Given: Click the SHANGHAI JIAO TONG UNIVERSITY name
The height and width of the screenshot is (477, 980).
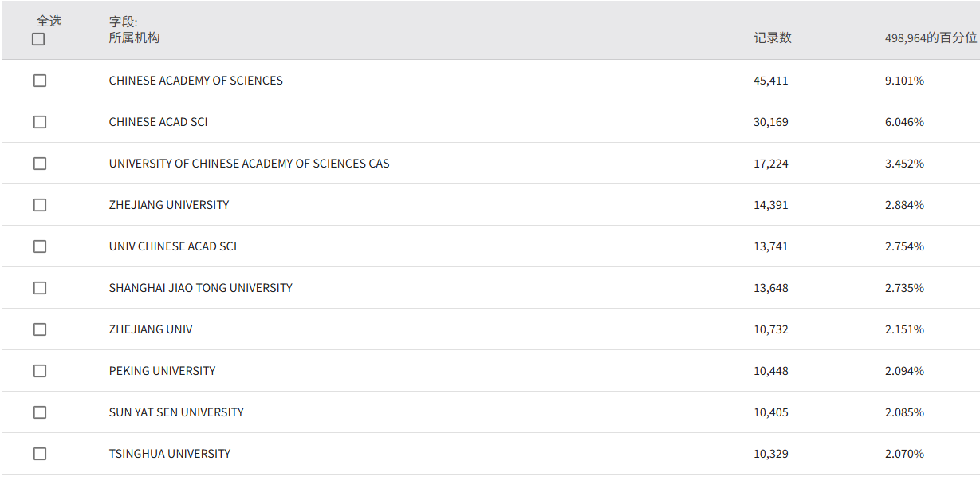Looking at the screenshot, I should (x=200, y=288).
